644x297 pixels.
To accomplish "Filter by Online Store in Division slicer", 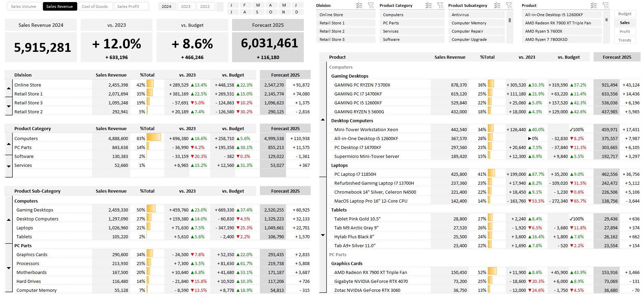I will [345, 15].
